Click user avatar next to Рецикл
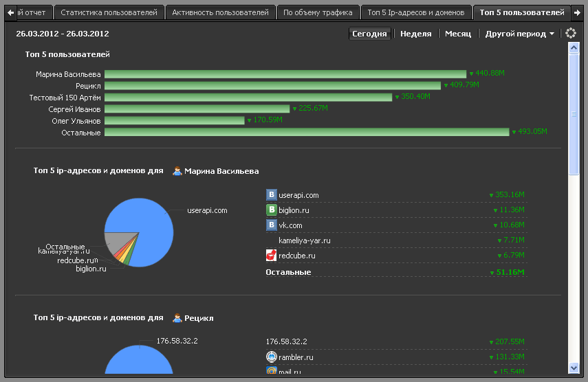Image resolution: width=588 pixels, height=382 pixels. (177, 318)
